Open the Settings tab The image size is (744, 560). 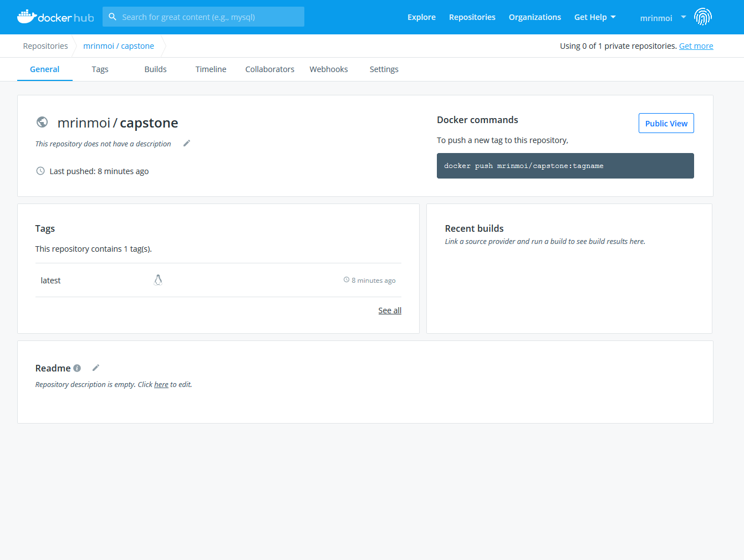[384, 69]
